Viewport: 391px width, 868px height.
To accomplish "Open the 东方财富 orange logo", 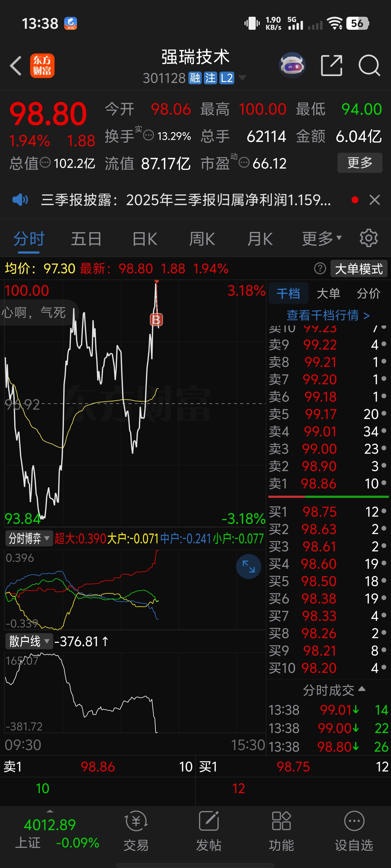I will (x=42, y=66).
